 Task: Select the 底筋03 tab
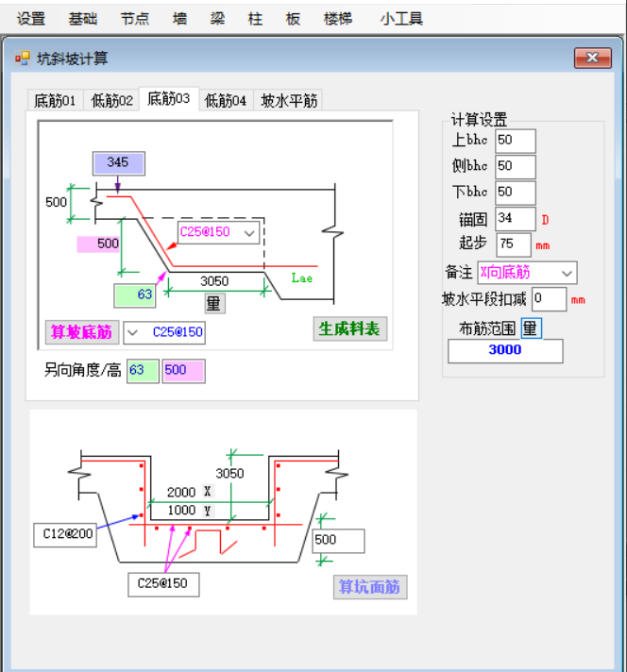[x=168, y=99]
